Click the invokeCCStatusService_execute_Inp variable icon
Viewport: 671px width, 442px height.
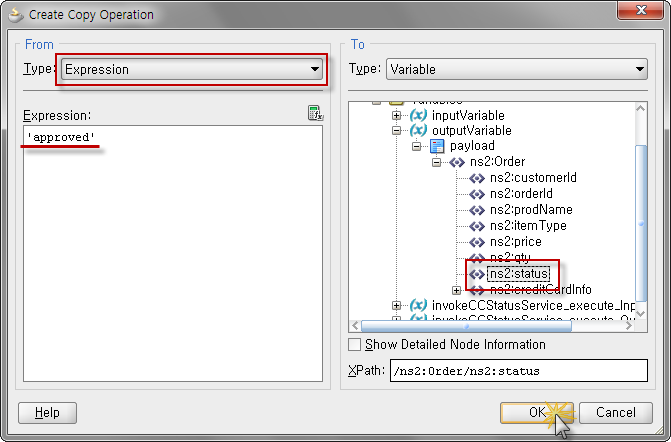[418, 305]
